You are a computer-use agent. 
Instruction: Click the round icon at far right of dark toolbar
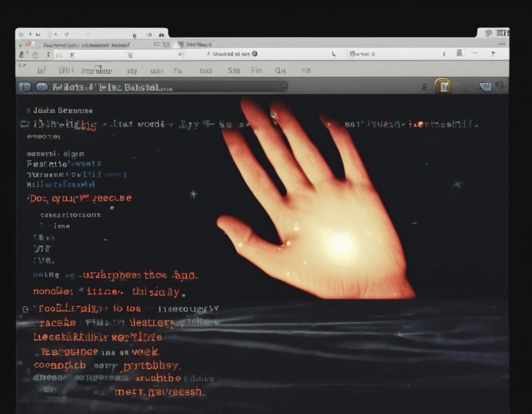click(500, 86)
